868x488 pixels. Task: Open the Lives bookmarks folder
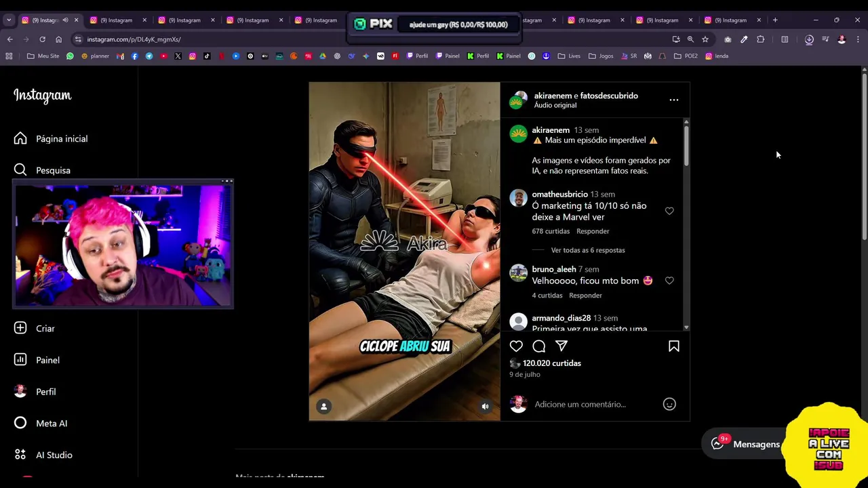coord(569,56)
